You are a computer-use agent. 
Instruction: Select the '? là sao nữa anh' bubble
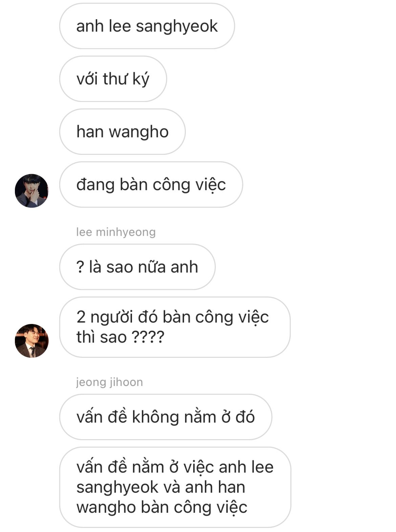(x=137, y=267)
